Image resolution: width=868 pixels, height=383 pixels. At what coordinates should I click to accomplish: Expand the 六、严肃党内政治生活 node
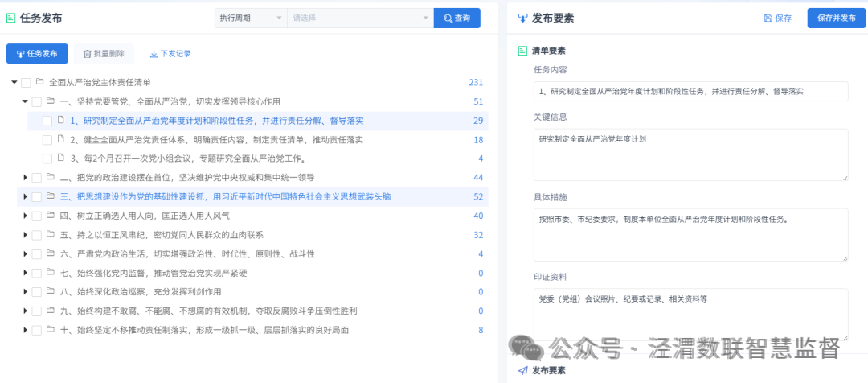25,253
